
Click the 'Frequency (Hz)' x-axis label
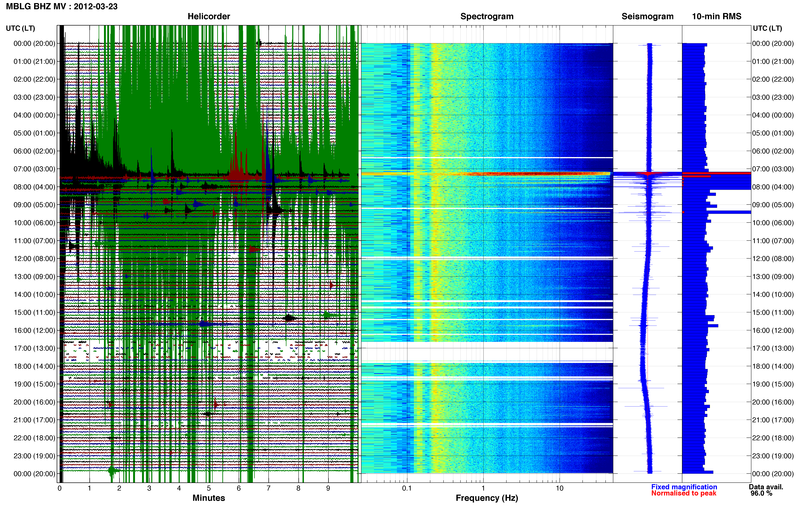(487, 498)
